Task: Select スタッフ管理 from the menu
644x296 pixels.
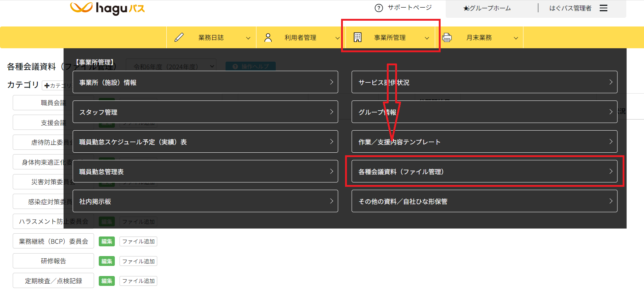Action: point(205,112)
